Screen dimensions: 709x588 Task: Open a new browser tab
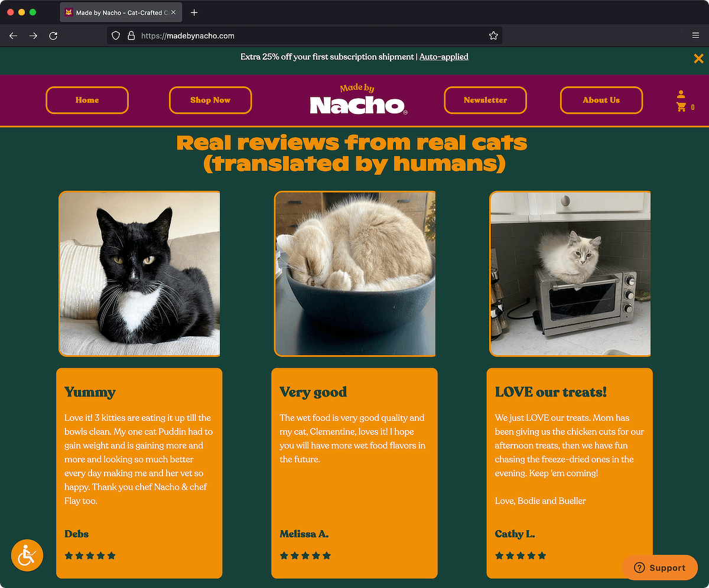pyautogui.click(x=194, y=12)
